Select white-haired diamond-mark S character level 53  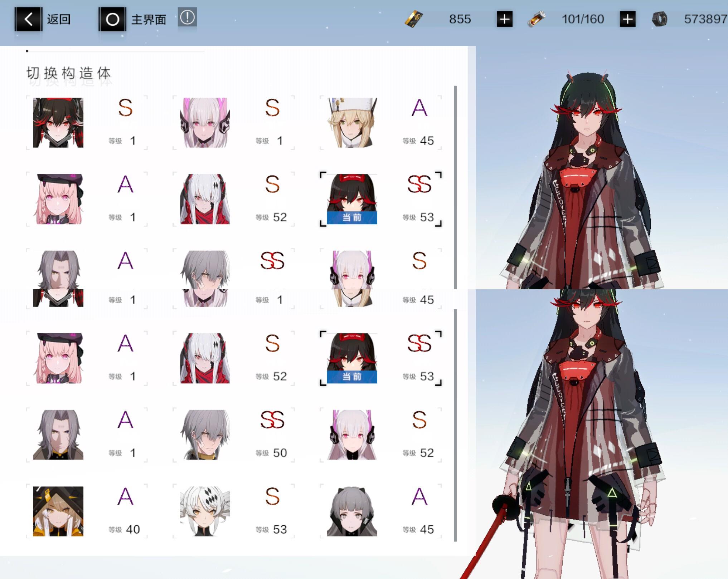[205, 511]
